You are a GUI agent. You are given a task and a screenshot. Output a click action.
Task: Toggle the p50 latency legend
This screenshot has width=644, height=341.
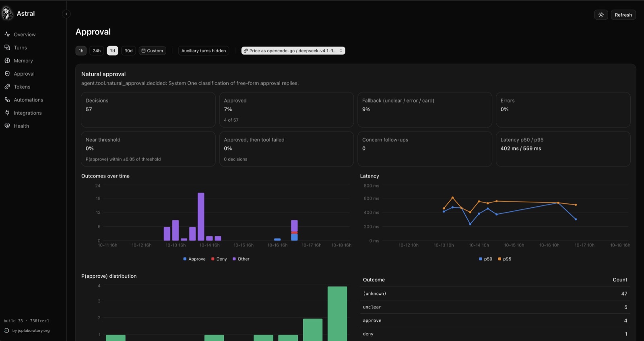coord(485,259)
